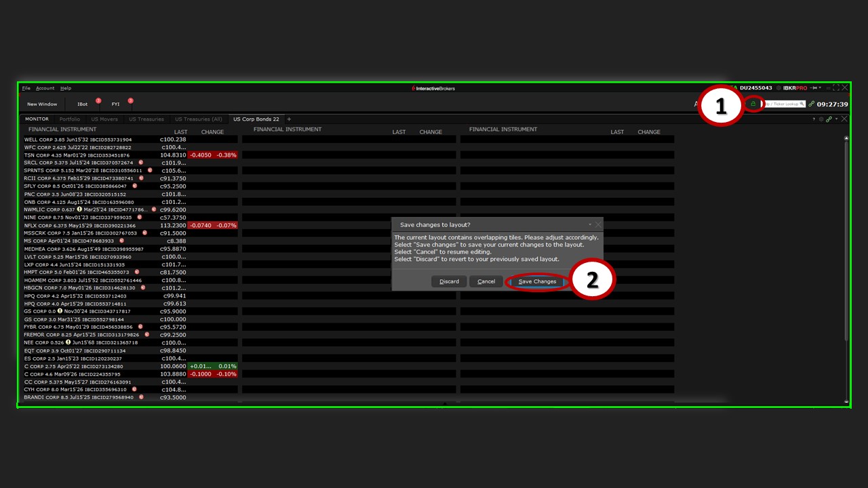Screen dimensions: 868x488
Task: Click the red notification badge on IBot
Action: (x=98, y=101)
